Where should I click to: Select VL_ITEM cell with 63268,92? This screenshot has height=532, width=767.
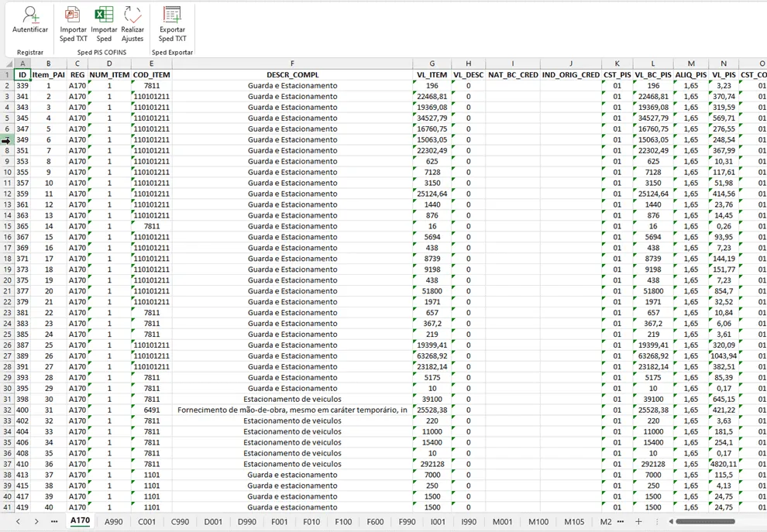tap(432, 356)
